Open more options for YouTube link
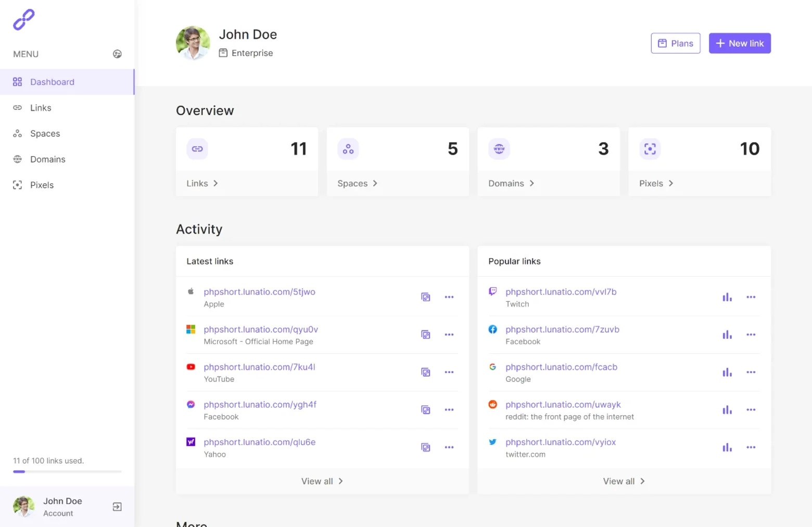 coord(449,372)
